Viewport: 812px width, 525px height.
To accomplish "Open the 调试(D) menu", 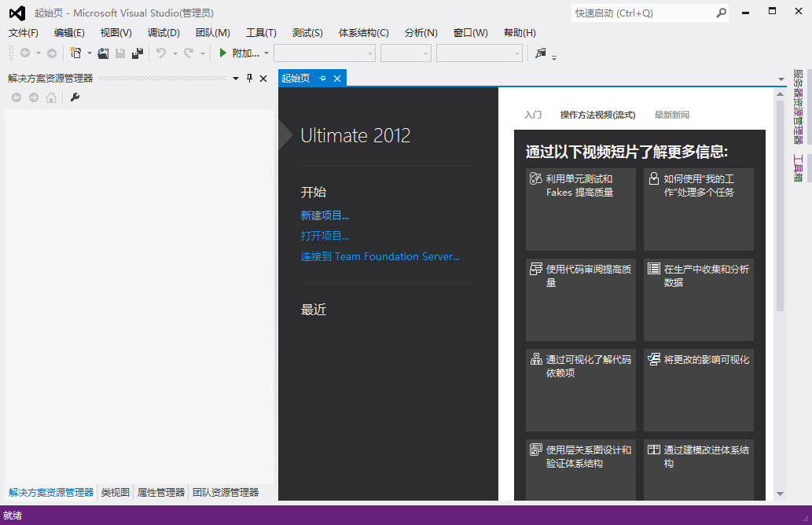I will [x=164, y=33].
